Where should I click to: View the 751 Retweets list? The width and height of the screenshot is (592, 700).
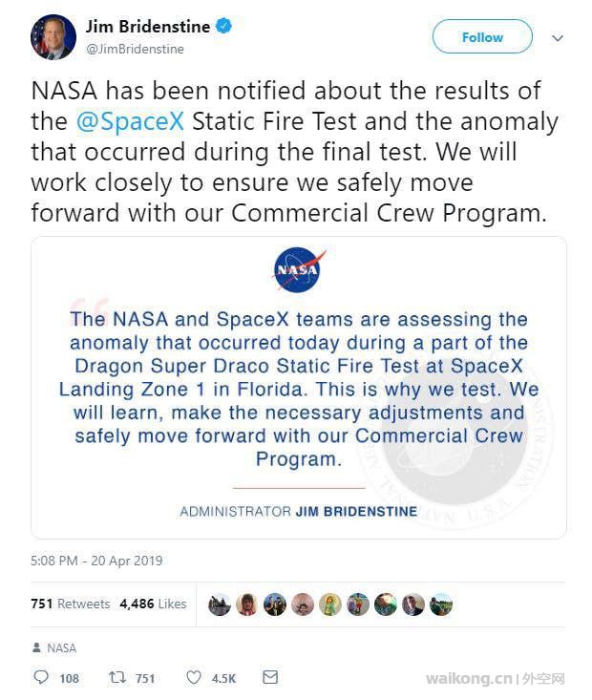70,604
